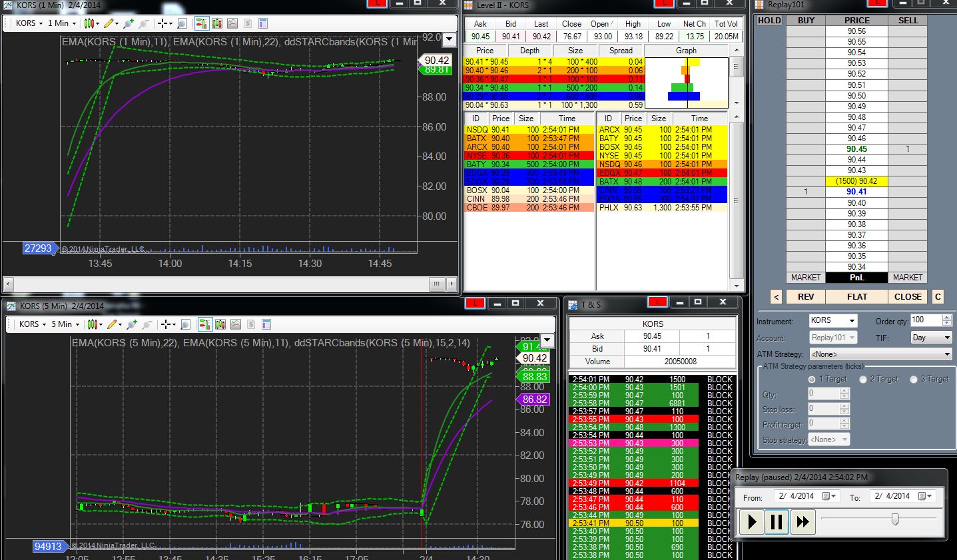Click the (1500) 90.42 last price cell
The image size is (957, 560).
[x=856, y=181]
